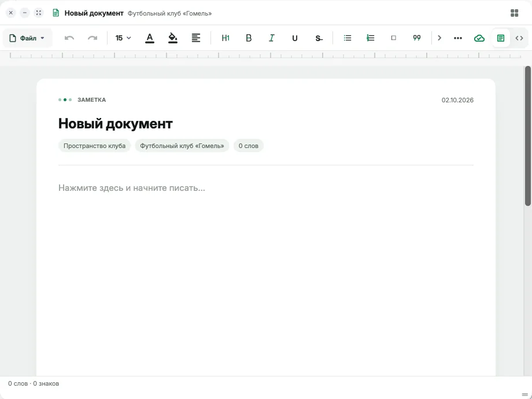Undo the last action
The image size is (532, 399).
pos(69,38)
